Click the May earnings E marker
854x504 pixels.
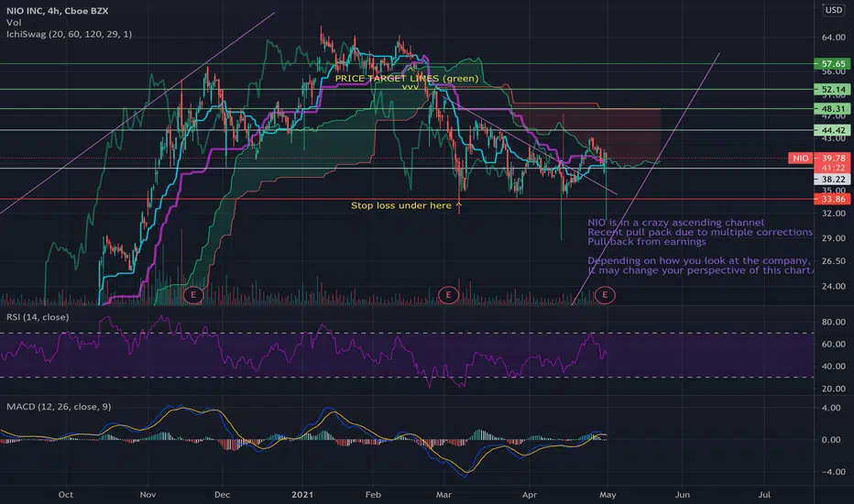click(605, 295)
